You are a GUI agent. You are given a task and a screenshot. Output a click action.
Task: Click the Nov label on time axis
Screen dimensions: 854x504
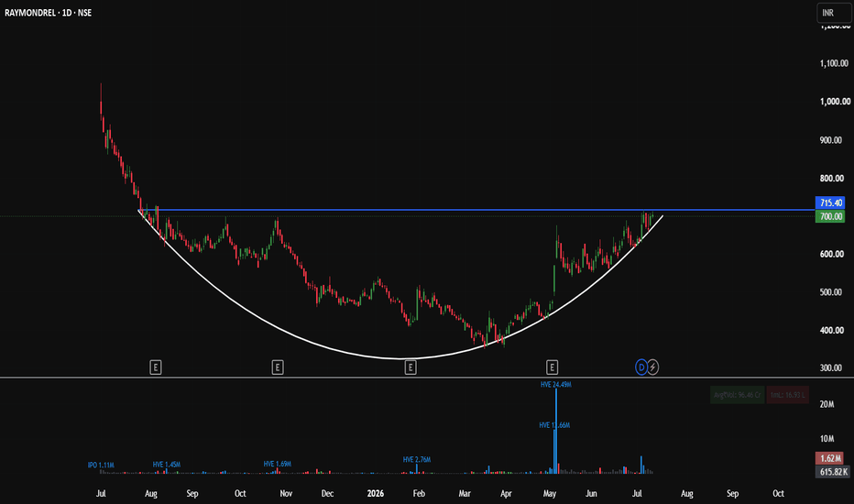[286, 494]
